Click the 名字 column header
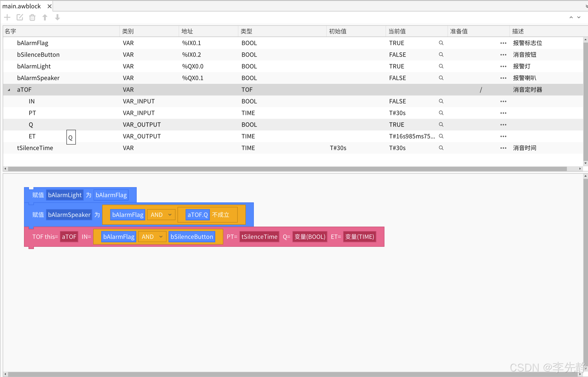 tap(10, 31)
